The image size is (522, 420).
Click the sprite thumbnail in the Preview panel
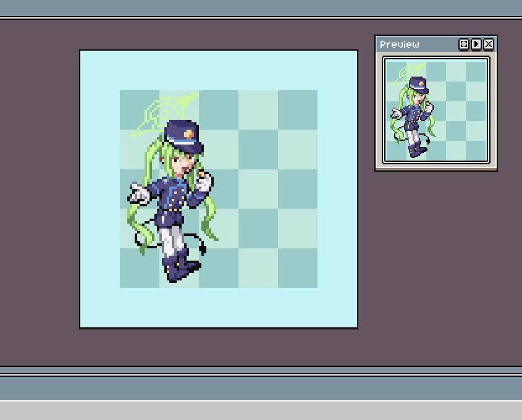click(x=436, y=111)
